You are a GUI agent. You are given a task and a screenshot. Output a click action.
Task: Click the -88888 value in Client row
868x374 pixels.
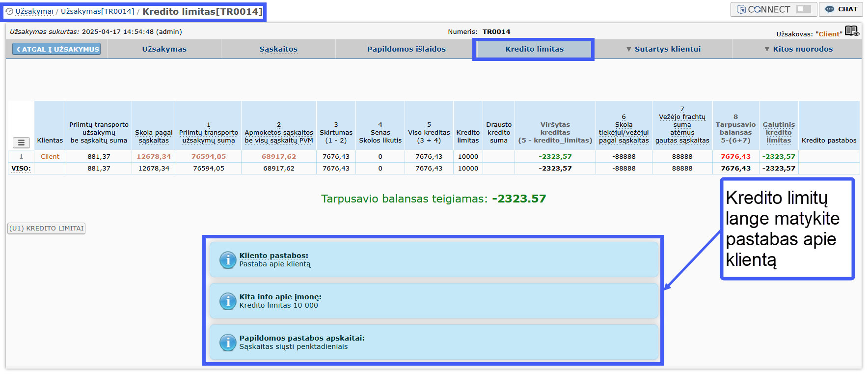point(624,157)
